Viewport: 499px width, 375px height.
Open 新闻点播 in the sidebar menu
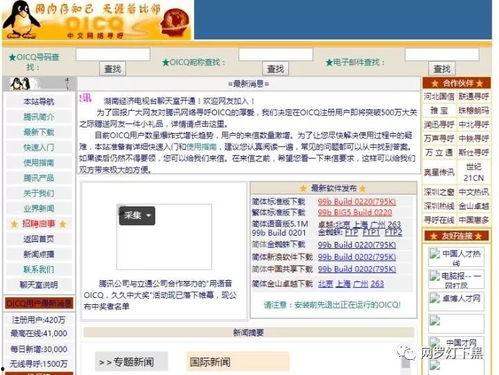click(39, 254)
